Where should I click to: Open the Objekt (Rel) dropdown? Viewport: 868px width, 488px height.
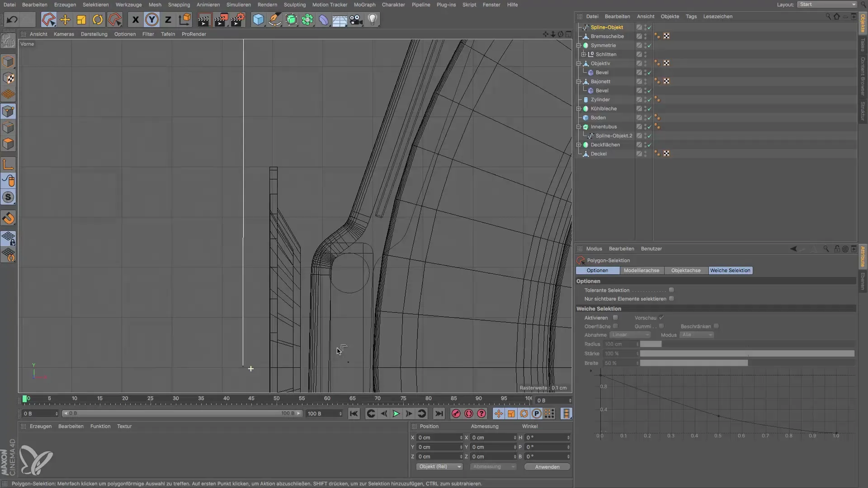(x=439, y=467)
